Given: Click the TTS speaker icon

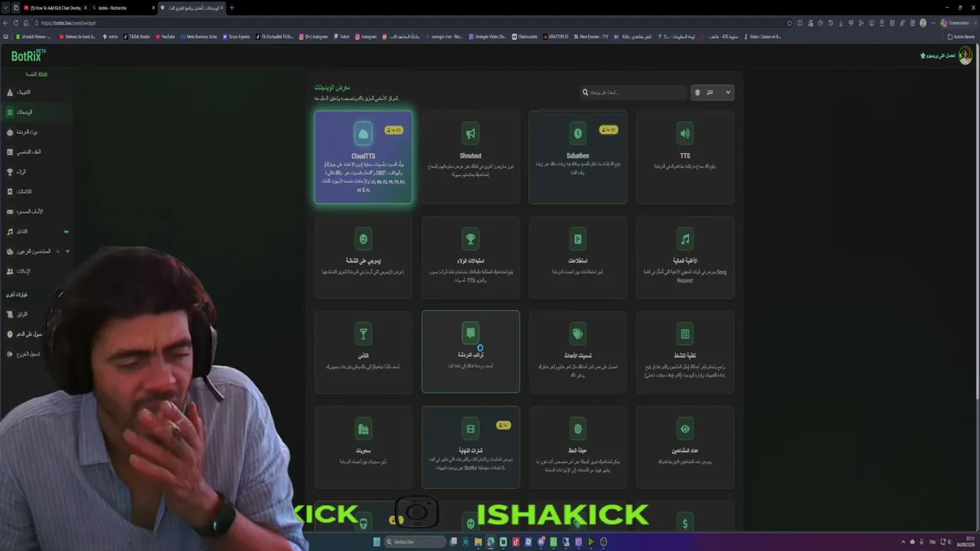Looking at the screenshot, I should point(685,134).
